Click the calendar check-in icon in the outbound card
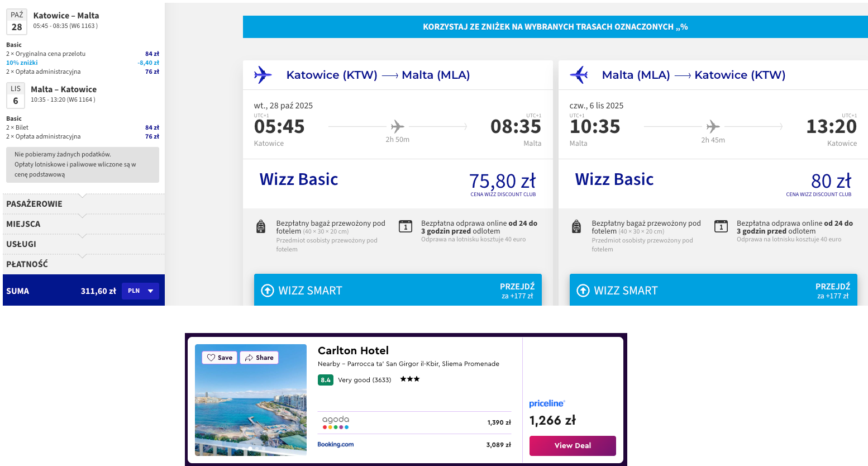 tap(406, 226)
